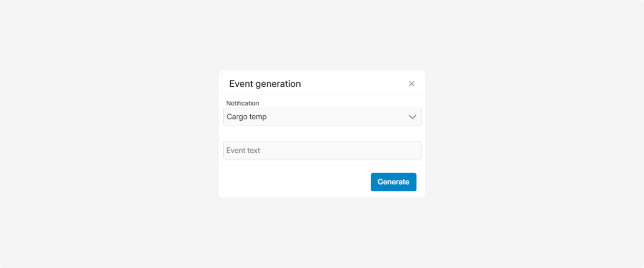This screenshot has width=644, height=268.
Task: Close the Event generation dialog
Action: coord(412,84)
